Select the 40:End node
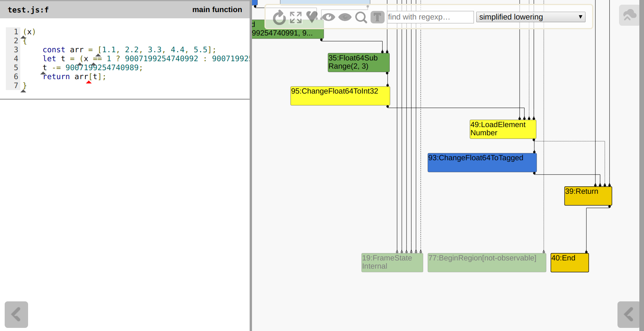Viewport: 644px width, 331px height. click(569, 262)
